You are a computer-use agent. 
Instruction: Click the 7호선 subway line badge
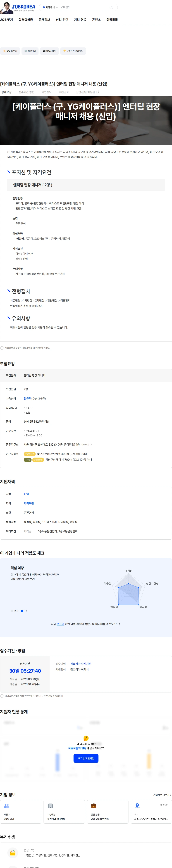click(28, 460)
